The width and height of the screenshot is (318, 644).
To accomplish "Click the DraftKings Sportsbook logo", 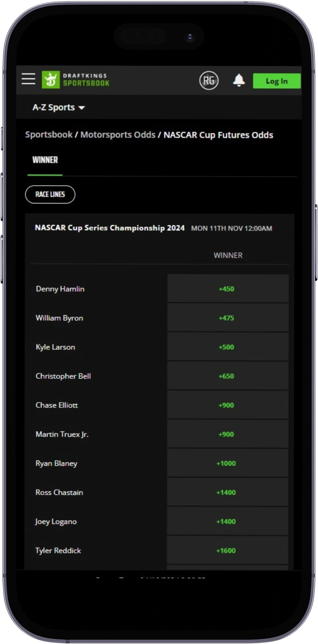I will [x=76, y=80].
